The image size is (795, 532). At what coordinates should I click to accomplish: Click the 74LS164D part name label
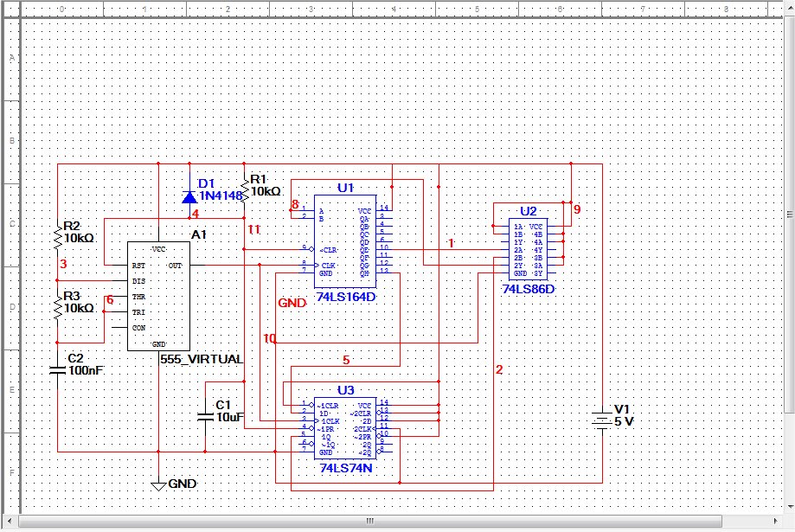pyautogui.click(x=346, y=298)
